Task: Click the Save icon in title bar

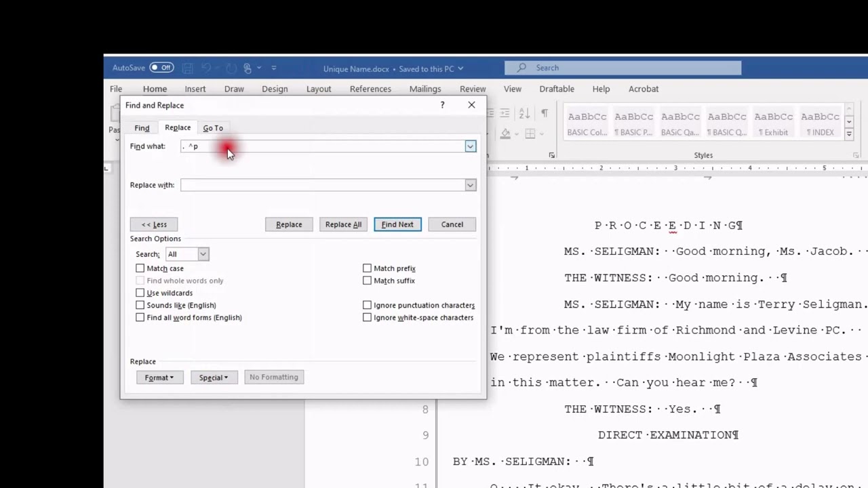Action: click(x=188, y=68)
